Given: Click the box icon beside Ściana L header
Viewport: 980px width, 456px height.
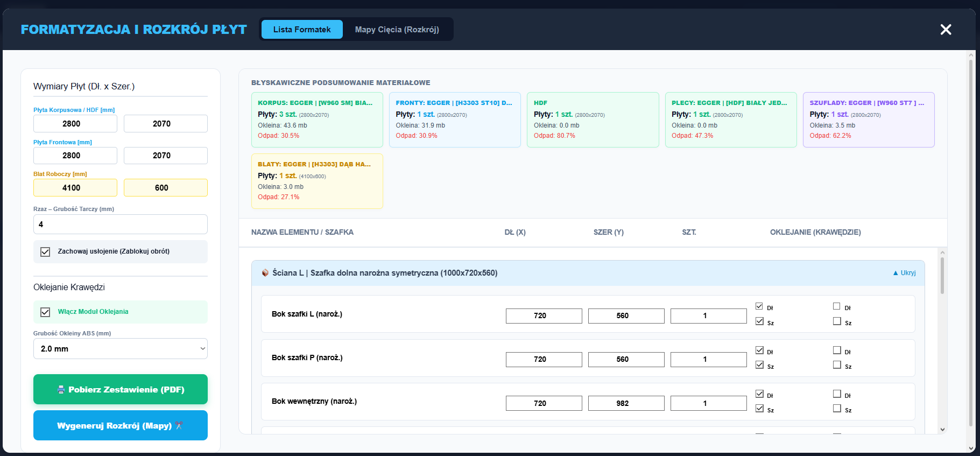Looking at the screenshot, I should [x=265, y=273].
